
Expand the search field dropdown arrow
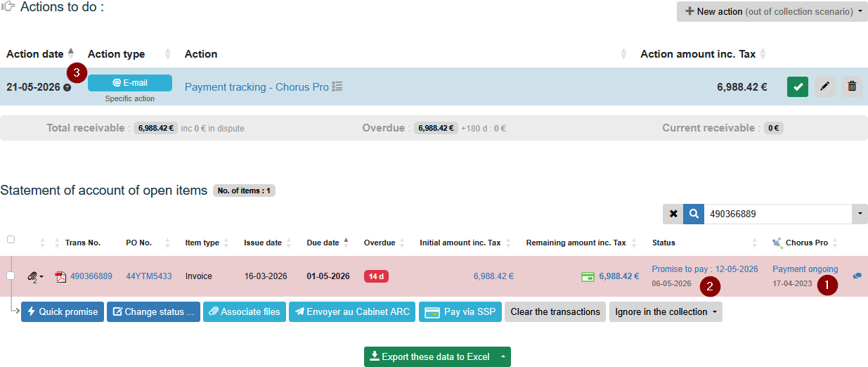click(860, 214)
